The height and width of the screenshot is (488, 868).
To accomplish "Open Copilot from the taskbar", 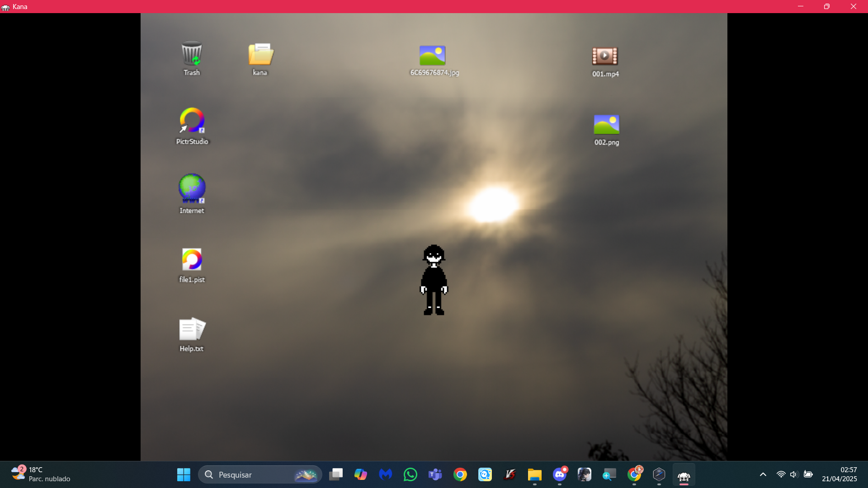I will [361, 474].
